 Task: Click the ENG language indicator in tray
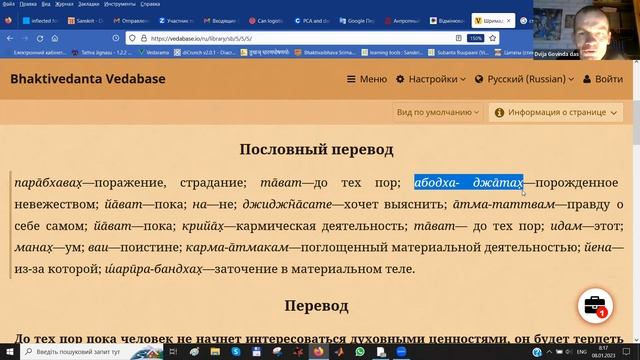click(582, 351)
